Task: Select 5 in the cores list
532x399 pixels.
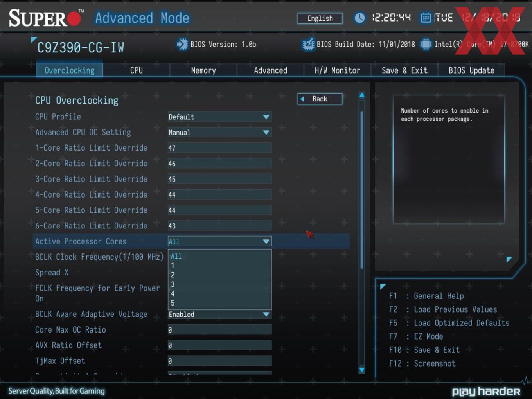Action: coord(219,303)
